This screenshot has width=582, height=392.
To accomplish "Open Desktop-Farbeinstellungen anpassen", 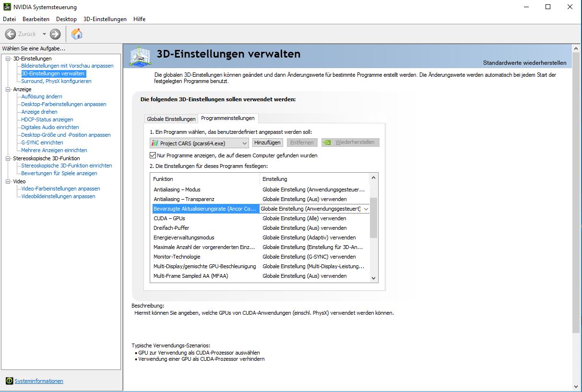I will (x=64, y=104).
